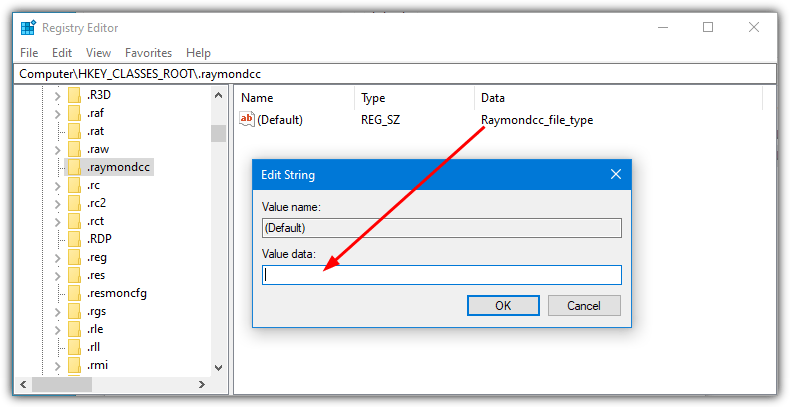Screen dimensions: 790x407
Task: Open the View menu
Action: point(98,52)
